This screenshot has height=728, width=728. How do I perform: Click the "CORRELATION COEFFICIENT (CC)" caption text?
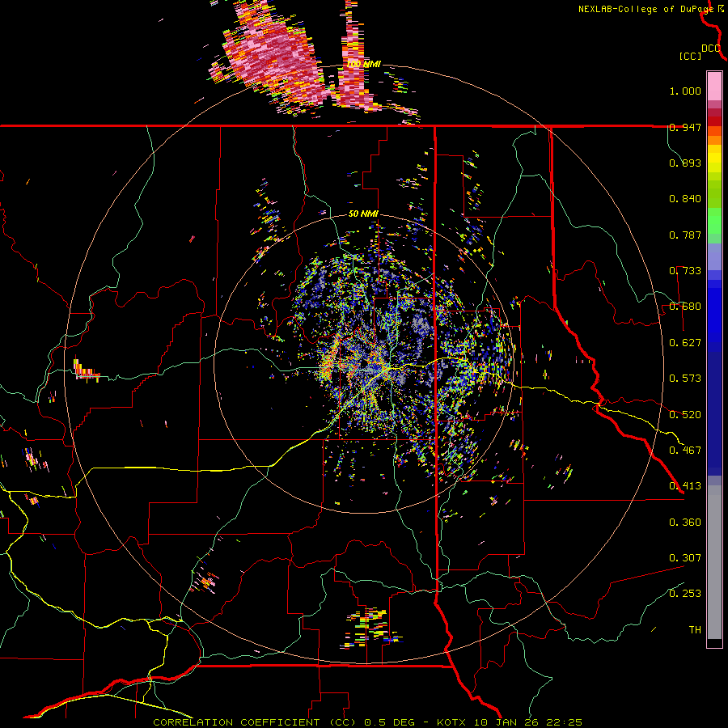pyautogui.click(x=255, y=722)
